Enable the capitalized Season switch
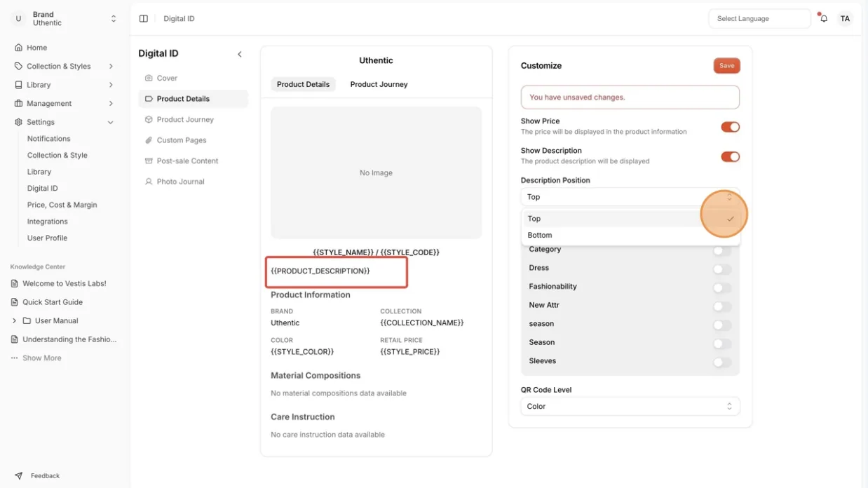 pyautogui.click(x=721, y=344)
